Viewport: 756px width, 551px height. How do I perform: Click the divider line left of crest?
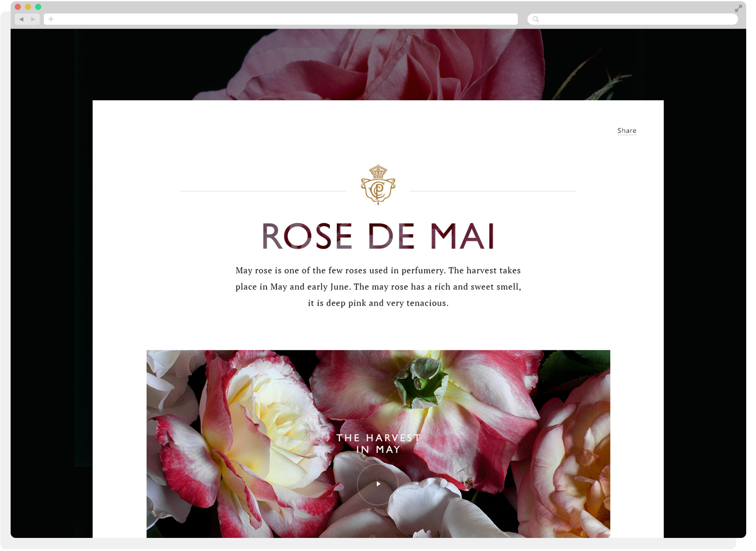(263, 191)
